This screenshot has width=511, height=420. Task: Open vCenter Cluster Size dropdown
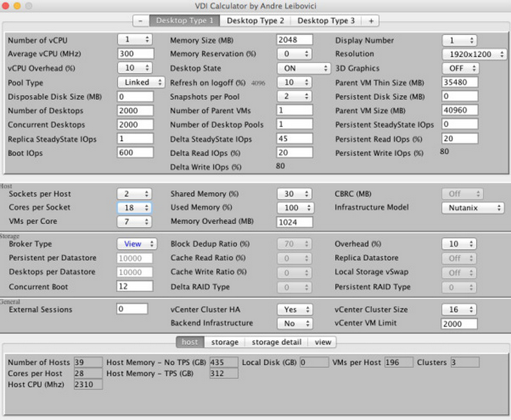pyautogui.click(x=459, y=309)
